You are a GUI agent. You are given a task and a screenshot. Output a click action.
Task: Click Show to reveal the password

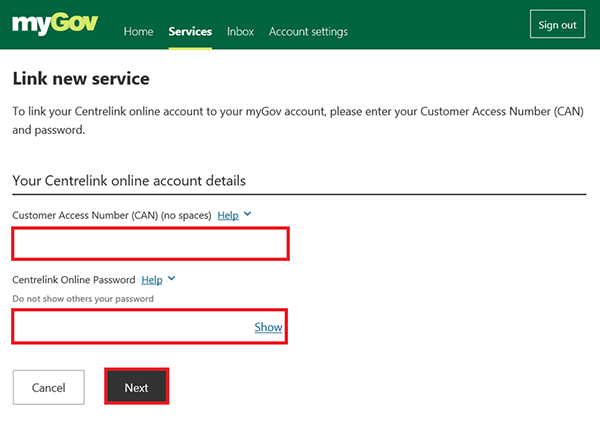(x=268, y=327)
